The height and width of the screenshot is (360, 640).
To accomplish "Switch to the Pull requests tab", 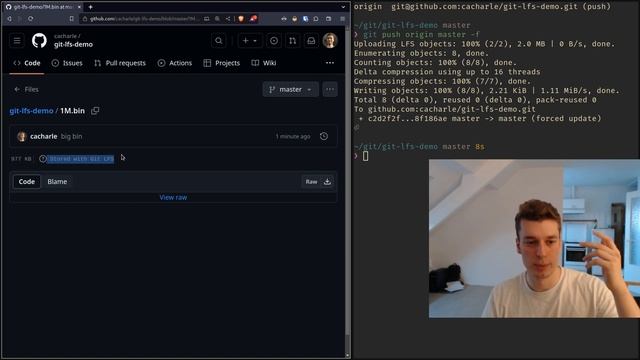I will 120,63.
